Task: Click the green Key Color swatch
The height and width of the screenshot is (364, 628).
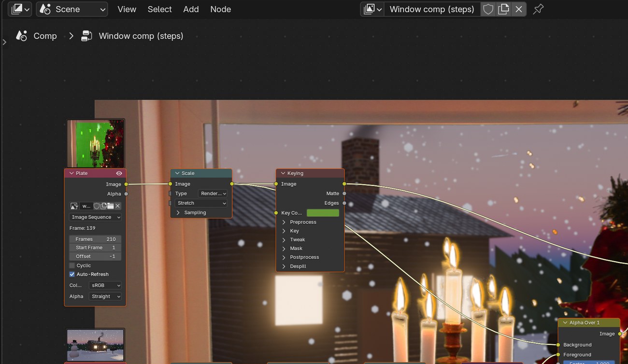Action: 323,213
